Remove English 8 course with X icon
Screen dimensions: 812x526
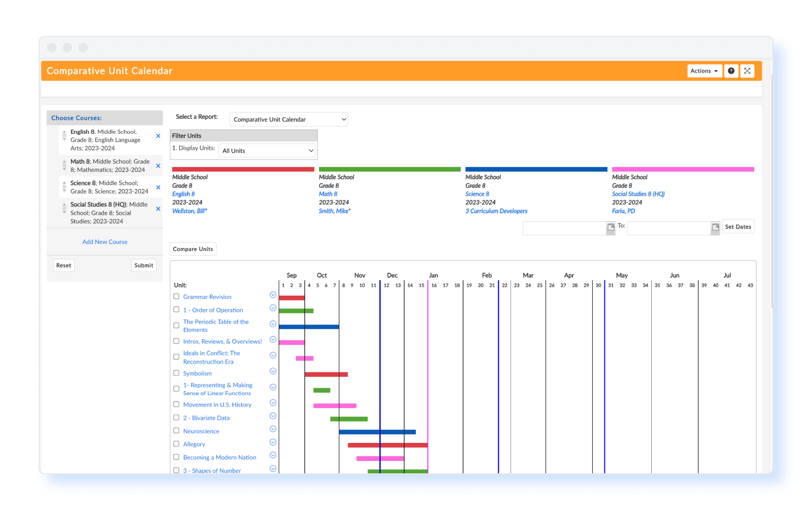coord(158,136)
